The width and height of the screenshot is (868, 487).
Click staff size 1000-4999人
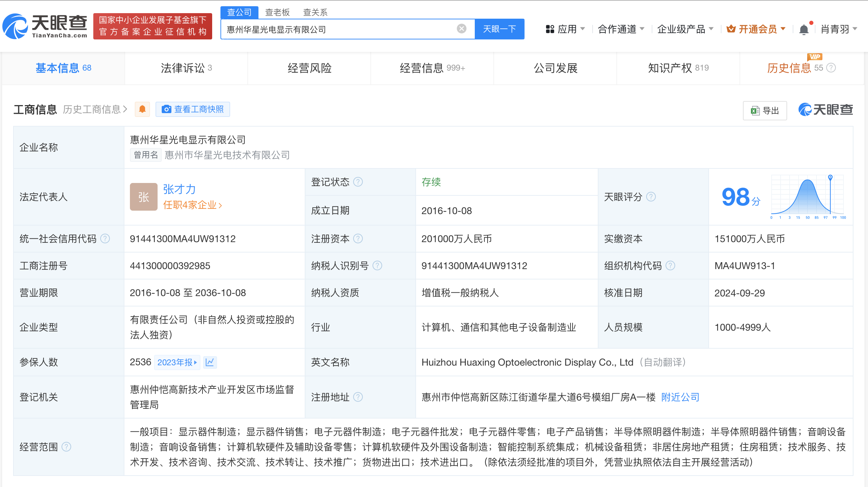point(743,327)
